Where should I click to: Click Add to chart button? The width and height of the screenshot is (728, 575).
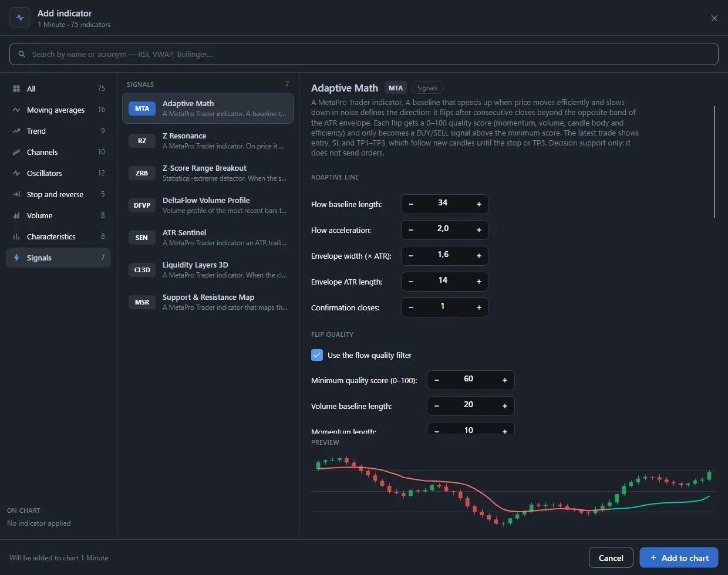(x=679, y=557)
